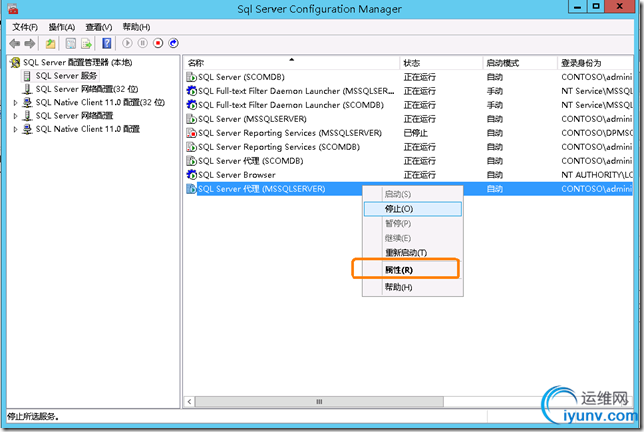
Task: Select root SQL Server 配置管理器 (本地)
Action: click(78, 62)
